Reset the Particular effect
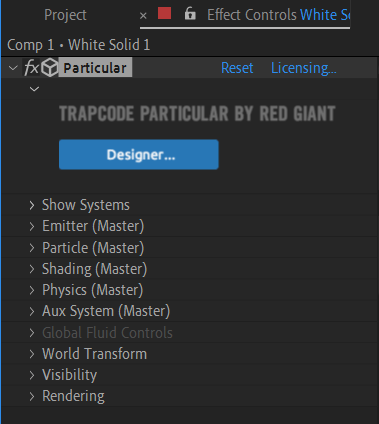Image resolution: width=379 pixels, height=424 pixels. 237,68
